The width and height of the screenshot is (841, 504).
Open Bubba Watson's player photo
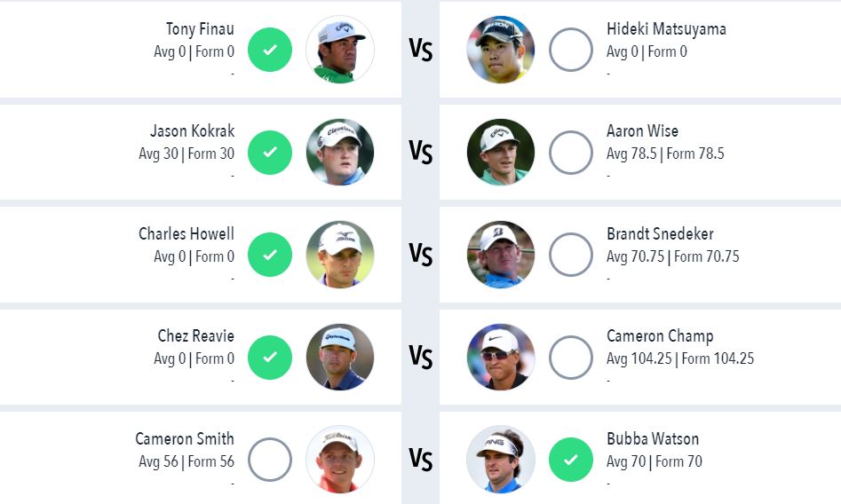pyautogui.click(x=500, y=460)
